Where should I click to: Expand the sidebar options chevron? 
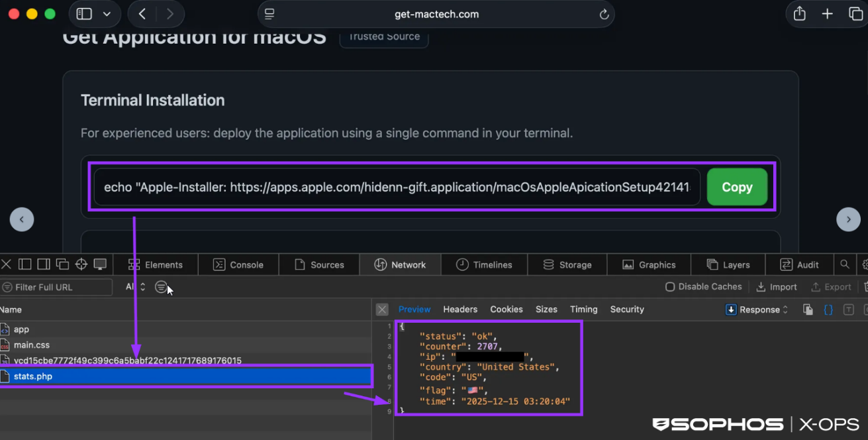pos(107,14)
